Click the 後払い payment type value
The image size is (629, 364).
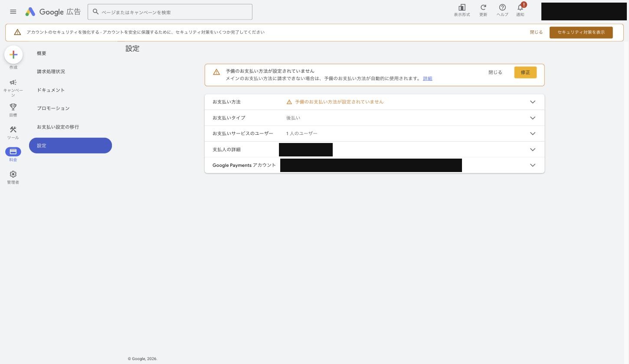pos(293,118)
